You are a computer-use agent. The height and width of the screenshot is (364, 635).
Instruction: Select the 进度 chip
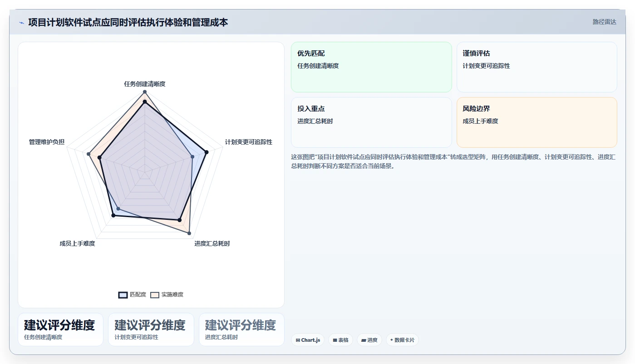[369, 340]
